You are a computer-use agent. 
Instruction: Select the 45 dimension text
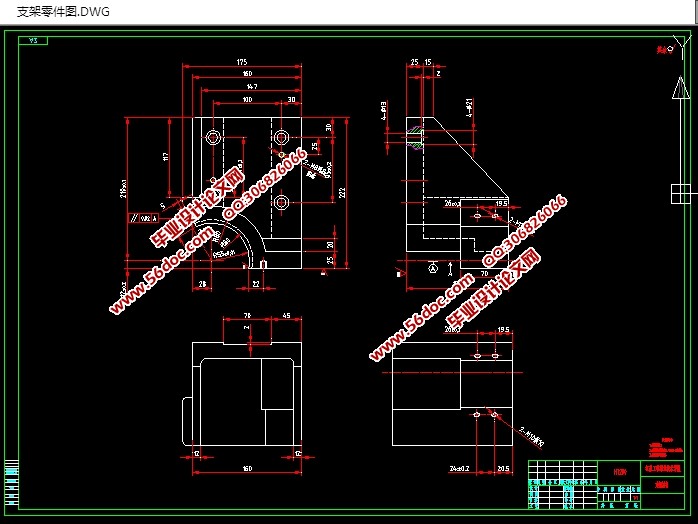[x=286, y=315]
